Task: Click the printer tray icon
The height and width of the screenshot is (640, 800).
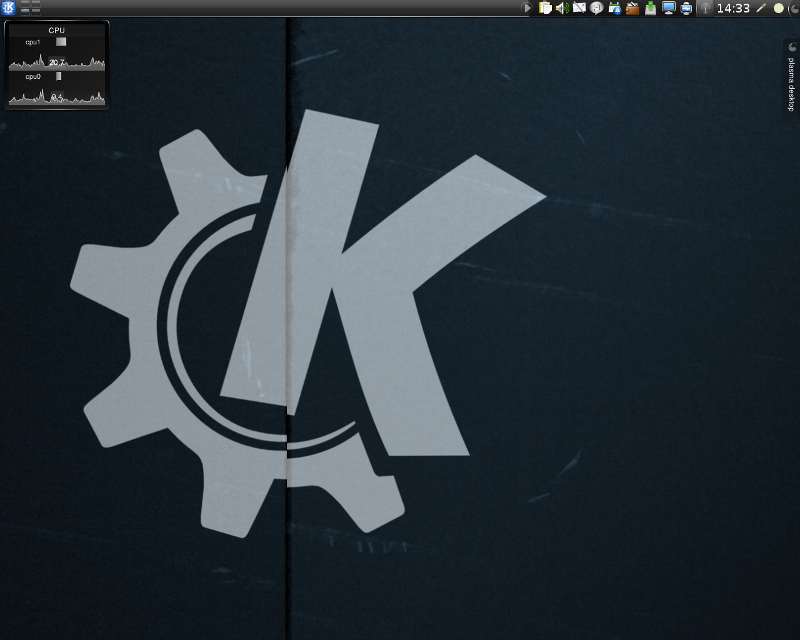Action: click(x=686, y=8)
